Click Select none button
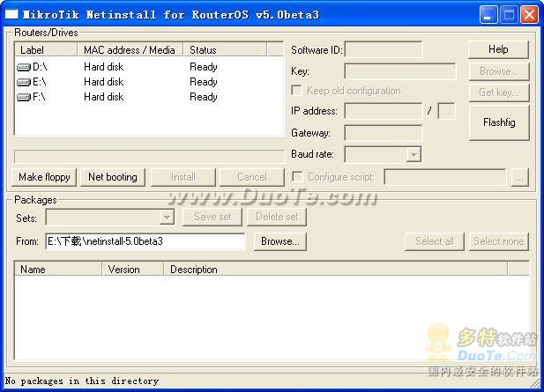The height and width of the screenshot is (392, 544). coord(498,241)
